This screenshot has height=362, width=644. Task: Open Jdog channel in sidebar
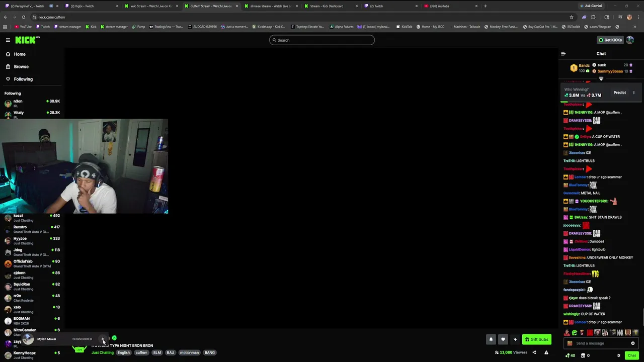point(32,252)
